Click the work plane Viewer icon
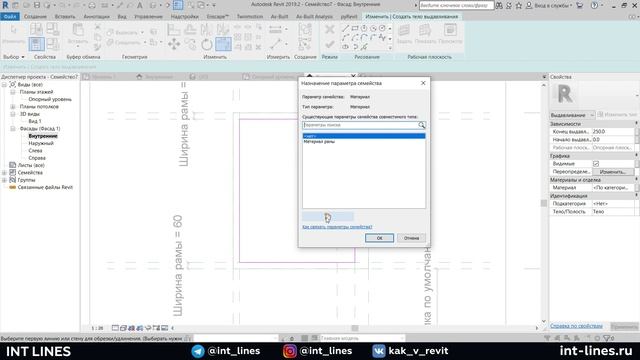The height and width of the screenshot is (360, 640). [450, 31]
